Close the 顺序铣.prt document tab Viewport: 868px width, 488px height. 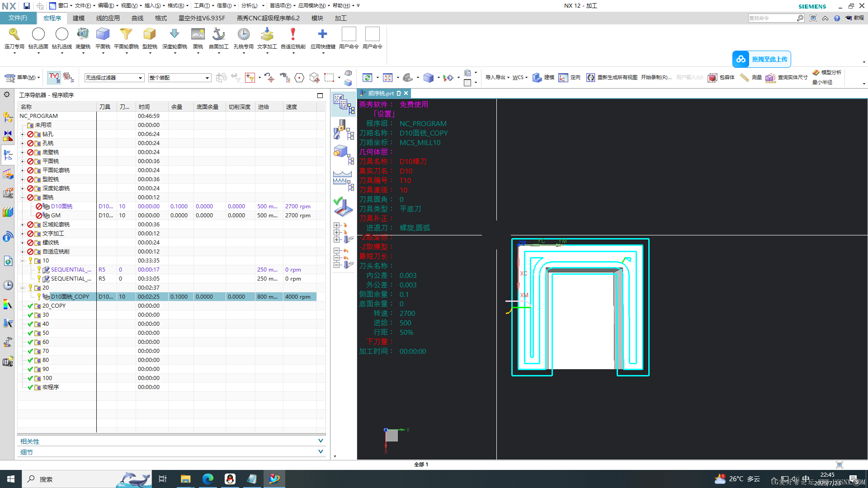406,94
